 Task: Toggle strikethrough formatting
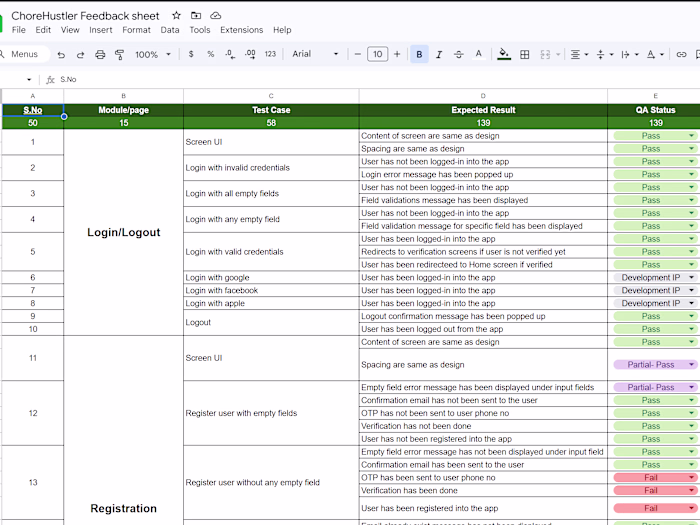[458, 54]
